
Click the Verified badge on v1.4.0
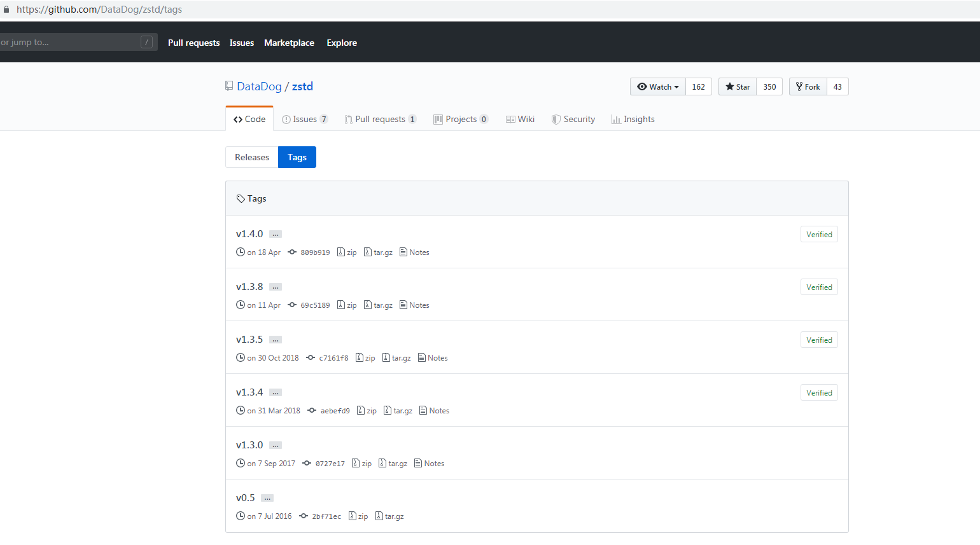coord(819,234)
